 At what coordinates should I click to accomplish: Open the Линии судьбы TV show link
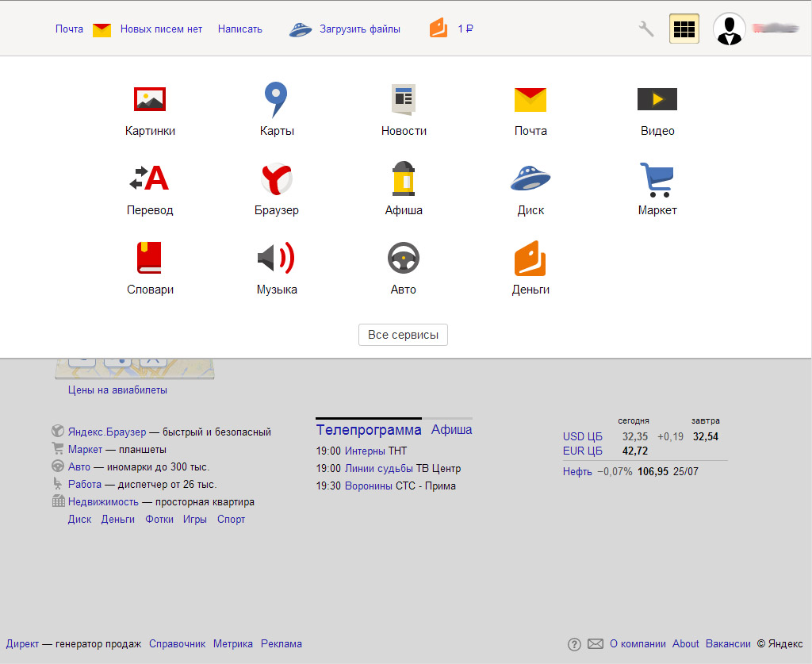pos(379,469)
